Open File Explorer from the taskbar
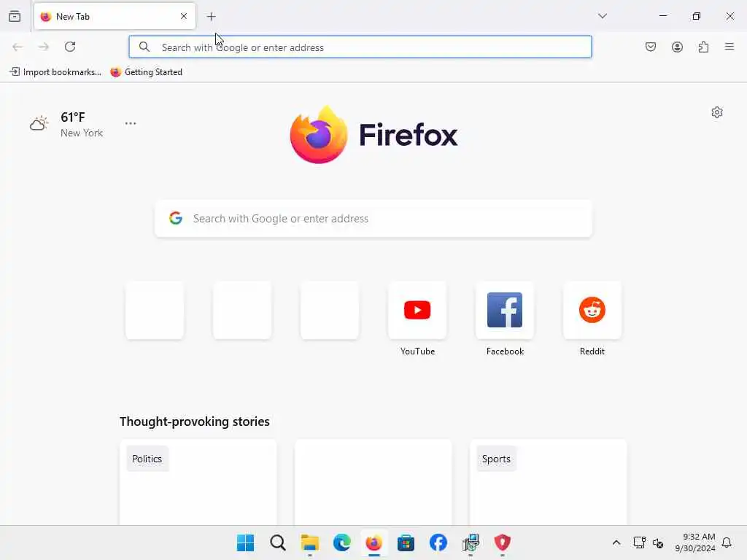Viewport: 747px width, 560px height. tap(309, 542)
